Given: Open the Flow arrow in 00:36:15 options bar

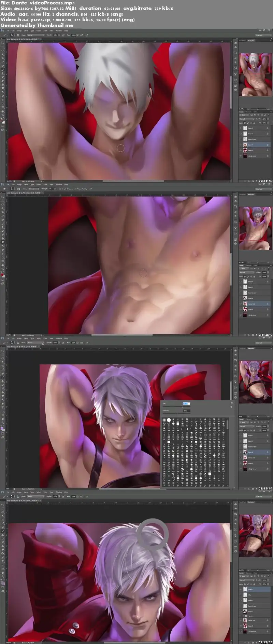Looking at the screenshot, I should click(77, 35).
